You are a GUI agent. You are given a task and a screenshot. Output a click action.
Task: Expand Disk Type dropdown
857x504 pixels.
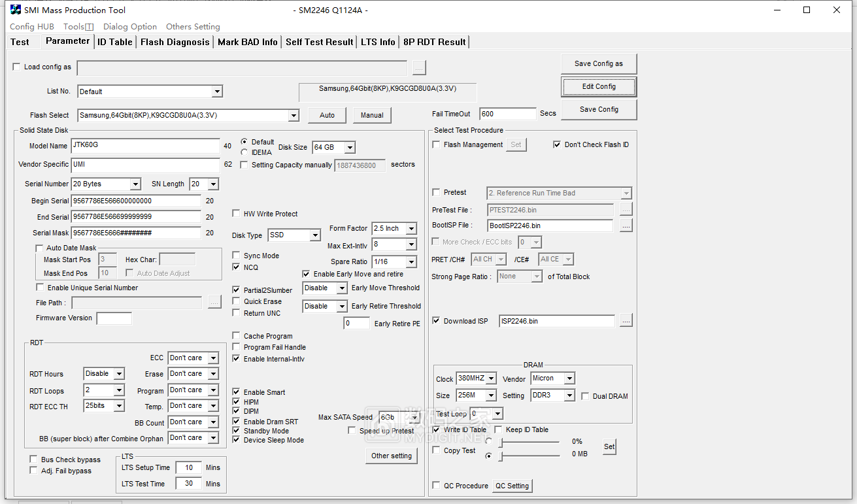coord(315,235)
